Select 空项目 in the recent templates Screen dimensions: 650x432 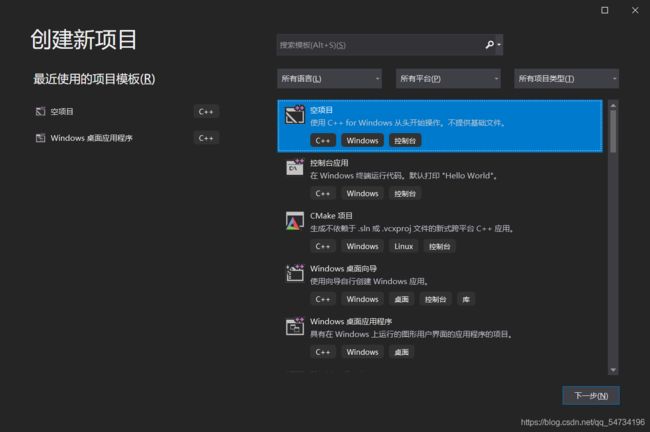(x=62, y=112)
